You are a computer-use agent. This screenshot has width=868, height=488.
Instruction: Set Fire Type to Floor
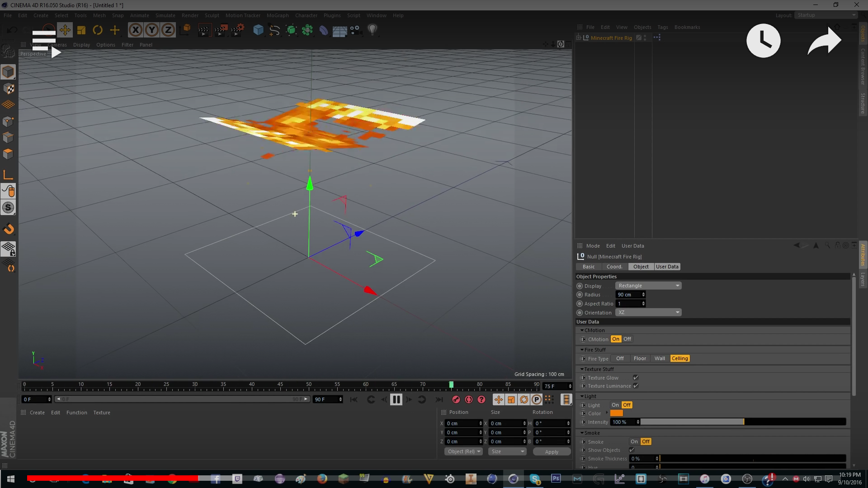point(640,358)
